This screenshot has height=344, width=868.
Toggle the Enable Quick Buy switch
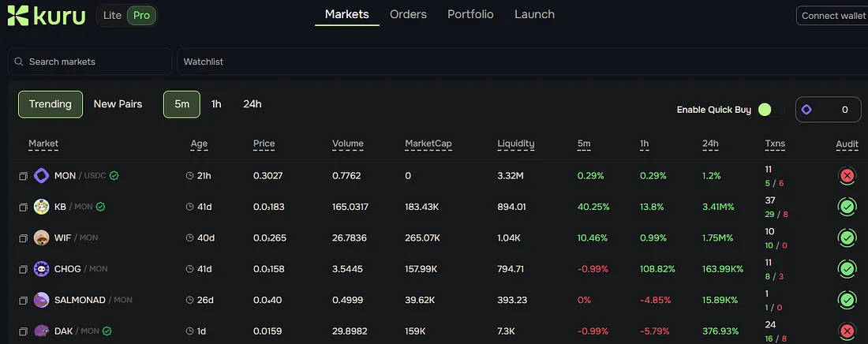[x=771, y=110]
